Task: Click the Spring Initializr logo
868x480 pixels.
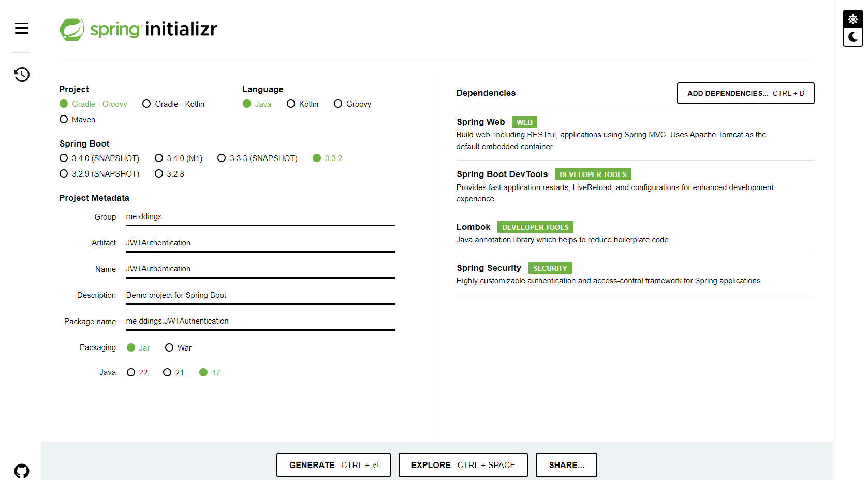Action: [138, 29]
